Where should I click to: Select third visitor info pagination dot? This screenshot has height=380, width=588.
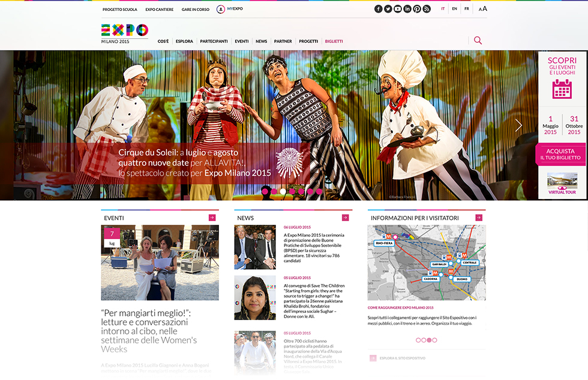point(429,340)
